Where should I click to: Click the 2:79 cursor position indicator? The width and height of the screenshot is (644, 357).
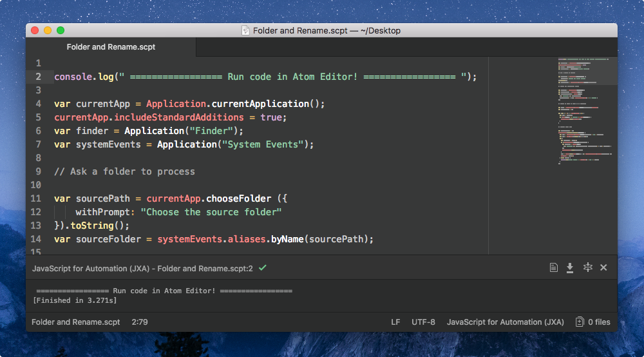pos(141,322)
